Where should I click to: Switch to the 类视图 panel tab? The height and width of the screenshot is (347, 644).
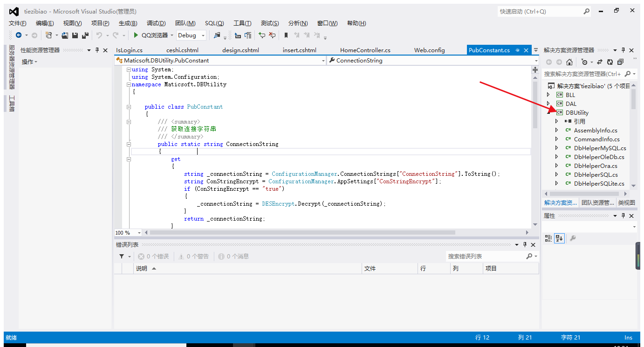[x=627, y=203]
